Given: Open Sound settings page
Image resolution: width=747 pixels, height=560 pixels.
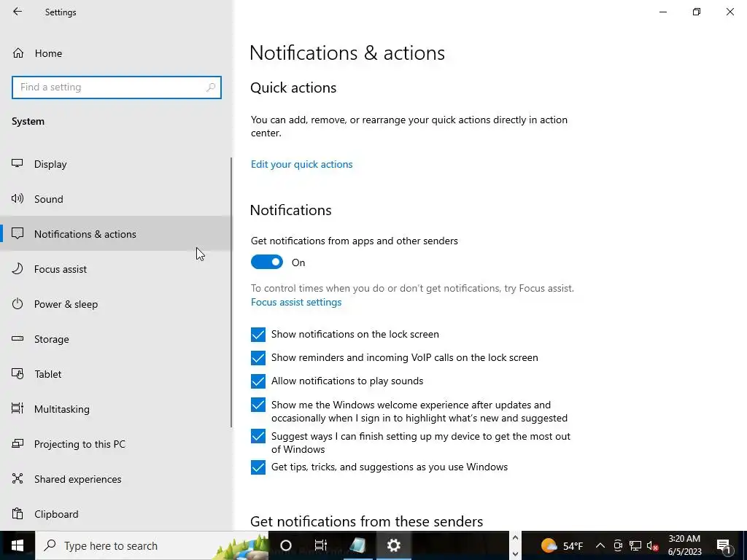Looking at the screenshot, I should (x=116, y=199).
